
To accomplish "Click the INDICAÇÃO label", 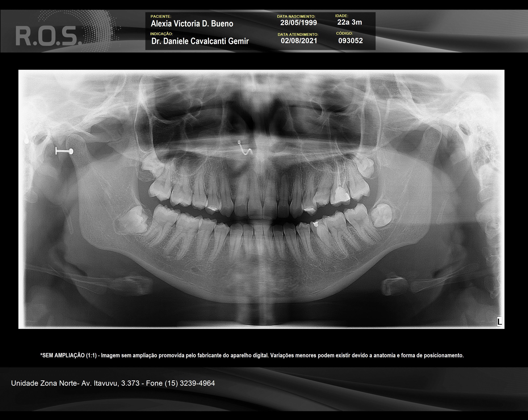I will 161,34.
